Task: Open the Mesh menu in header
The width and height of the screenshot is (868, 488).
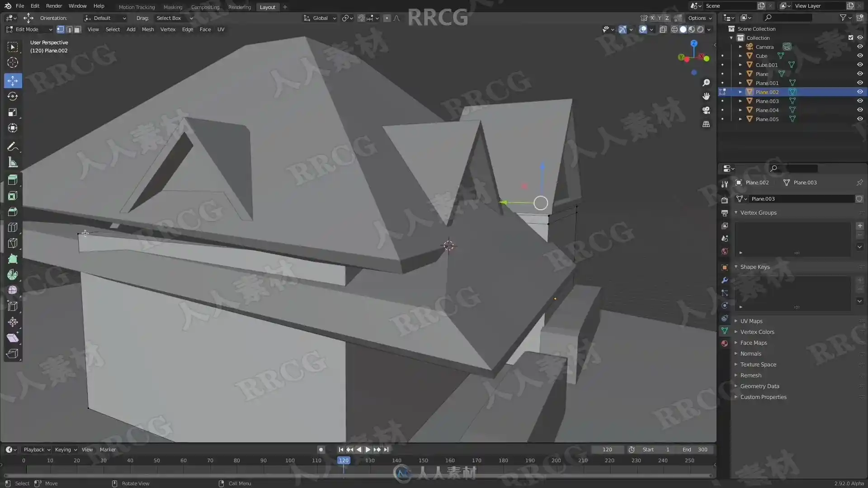Action: point(147,29)
